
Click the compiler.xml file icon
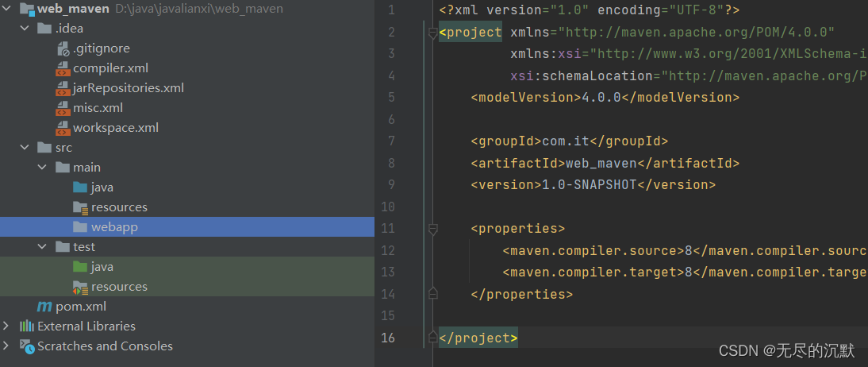coord(63,69)
